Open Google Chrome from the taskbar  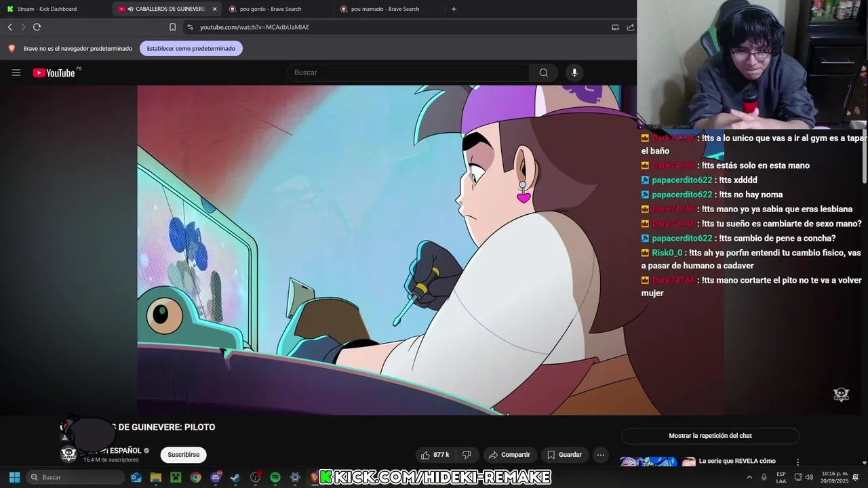tap(195, 477)
